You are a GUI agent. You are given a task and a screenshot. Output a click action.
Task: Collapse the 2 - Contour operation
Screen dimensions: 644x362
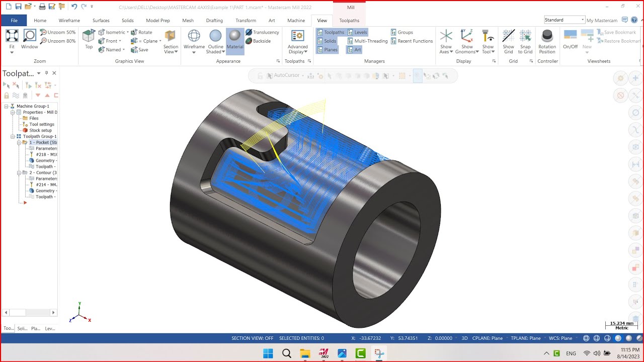point(19,172)
